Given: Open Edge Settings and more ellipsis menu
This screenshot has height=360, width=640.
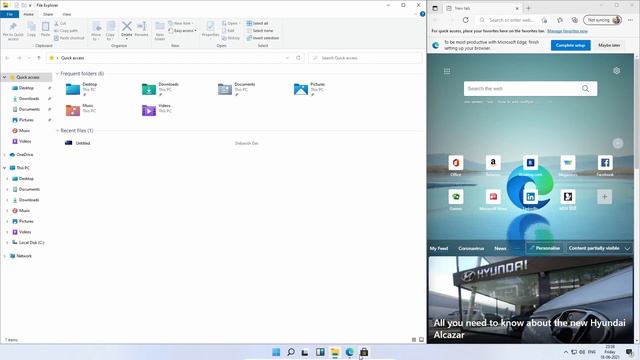Looking at the screenshot, I should [630, 20].
